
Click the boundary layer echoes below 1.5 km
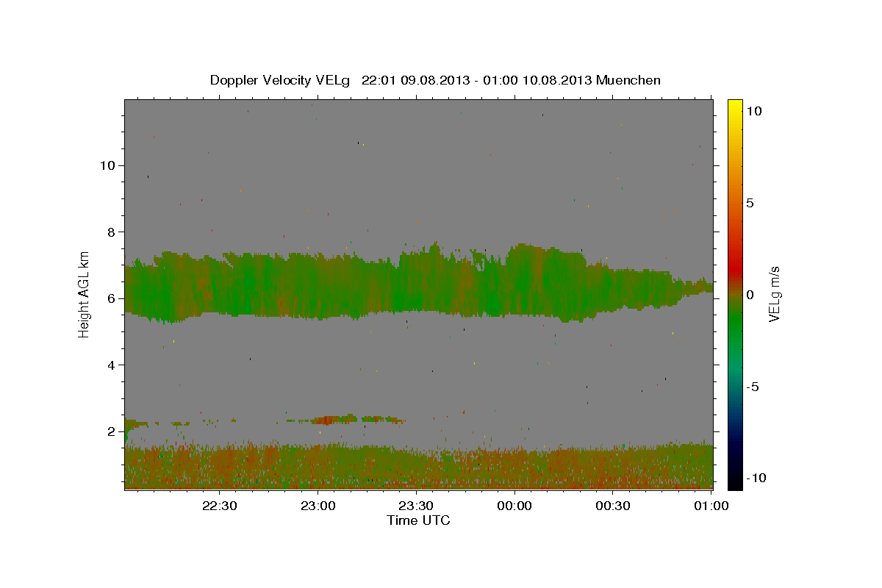click(x=419, y=466)
